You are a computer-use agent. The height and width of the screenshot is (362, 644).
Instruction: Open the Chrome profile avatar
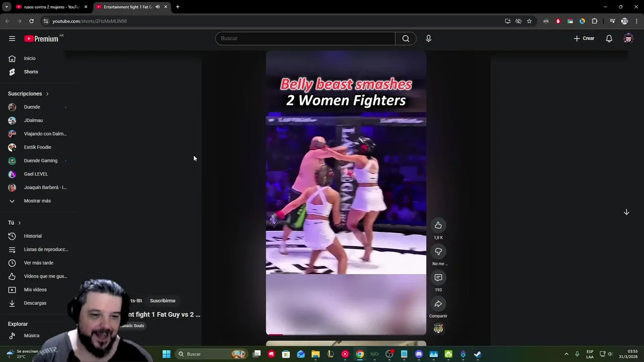(624, 21)
